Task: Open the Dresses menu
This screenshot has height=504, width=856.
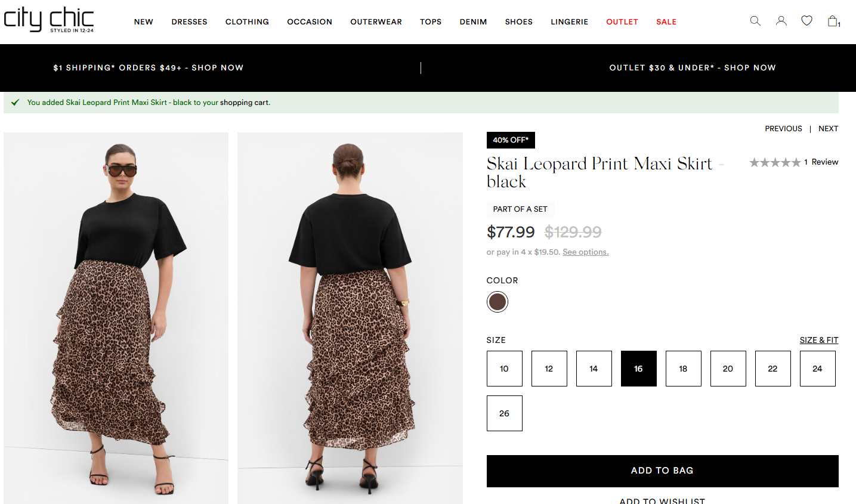Action: tap(189, 22)
